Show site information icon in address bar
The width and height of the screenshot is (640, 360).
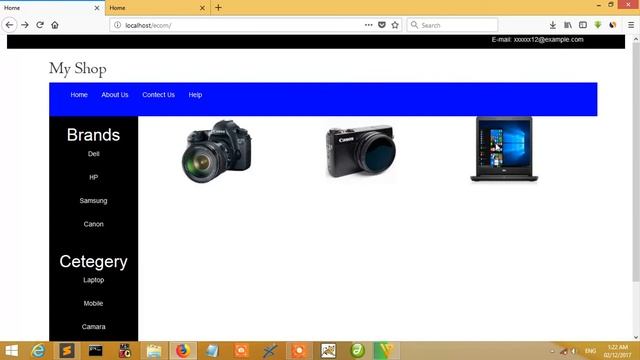pyautogui.click(x=117, y=25)
